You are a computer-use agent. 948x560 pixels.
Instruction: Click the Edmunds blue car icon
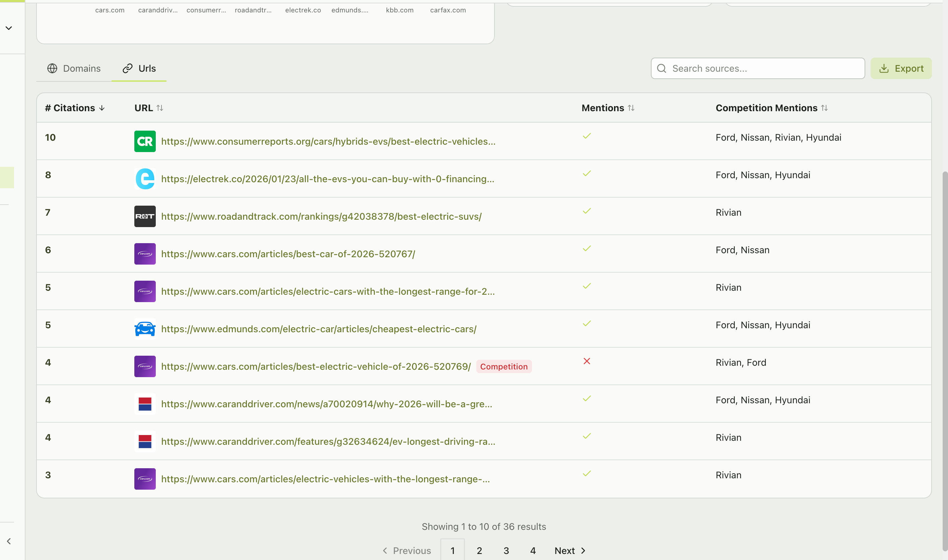[x=145, y=328]
